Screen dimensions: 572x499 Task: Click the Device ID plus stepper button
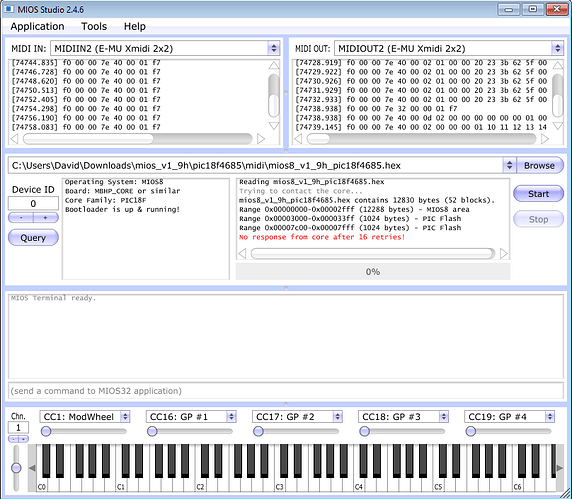click(46, 218)
